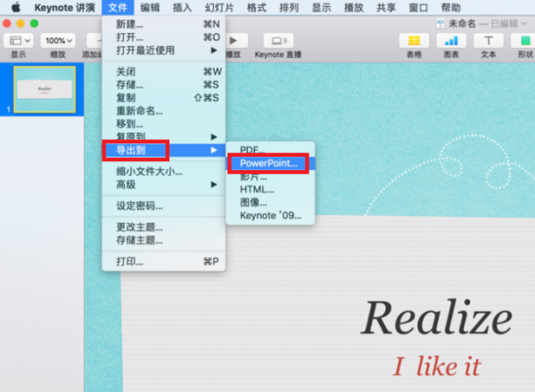Choose PowerPoint… export option
The image size is (535, 392).
(268, 164)
